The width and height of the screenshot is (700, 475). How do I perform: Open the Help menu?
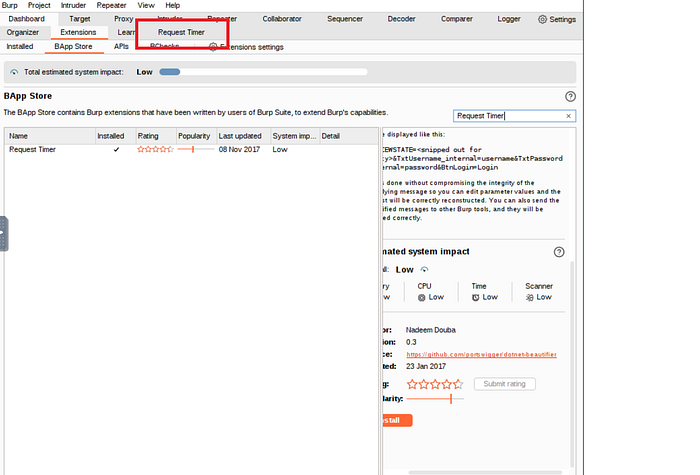(172, 5)
